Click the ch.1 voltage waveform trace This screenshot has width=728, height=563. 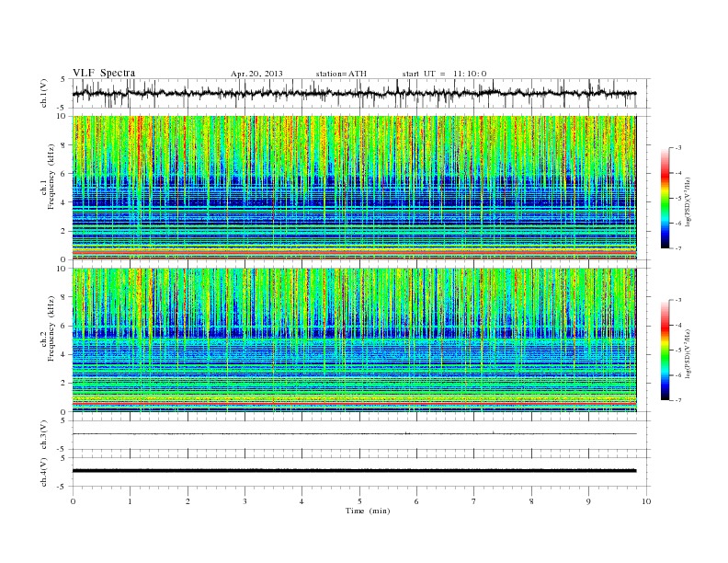coord(354,93)
